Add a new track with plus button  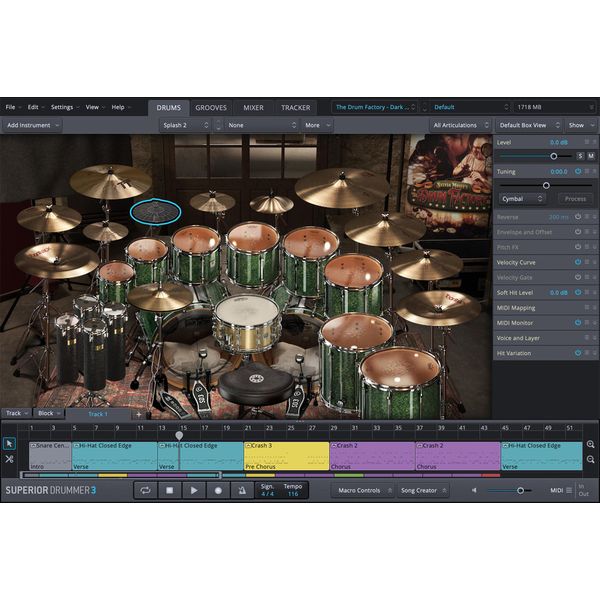139,414
